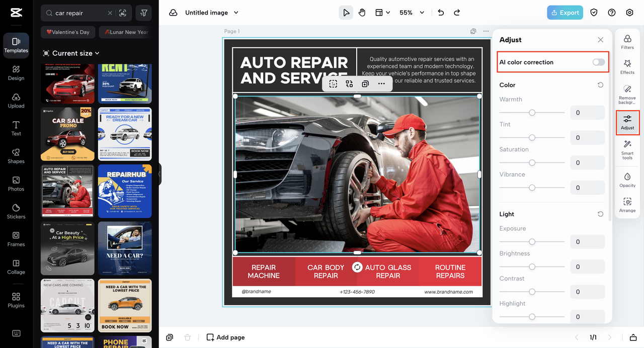The width and height of the screenshot is (644, 348).
Task: Open the settings gear icon
Action: tap(629, 13)
